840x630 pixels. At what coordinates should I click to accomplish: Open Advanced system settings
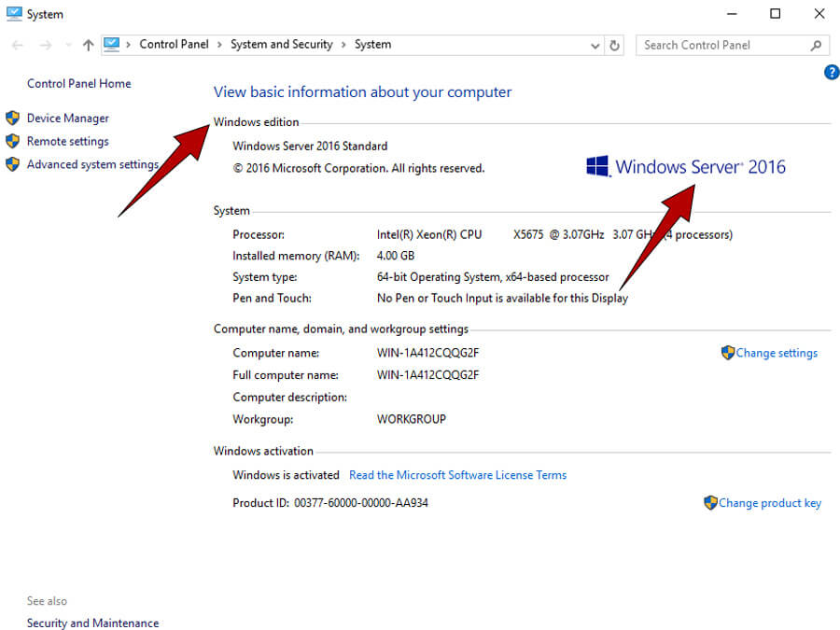[x=92, y=164]
